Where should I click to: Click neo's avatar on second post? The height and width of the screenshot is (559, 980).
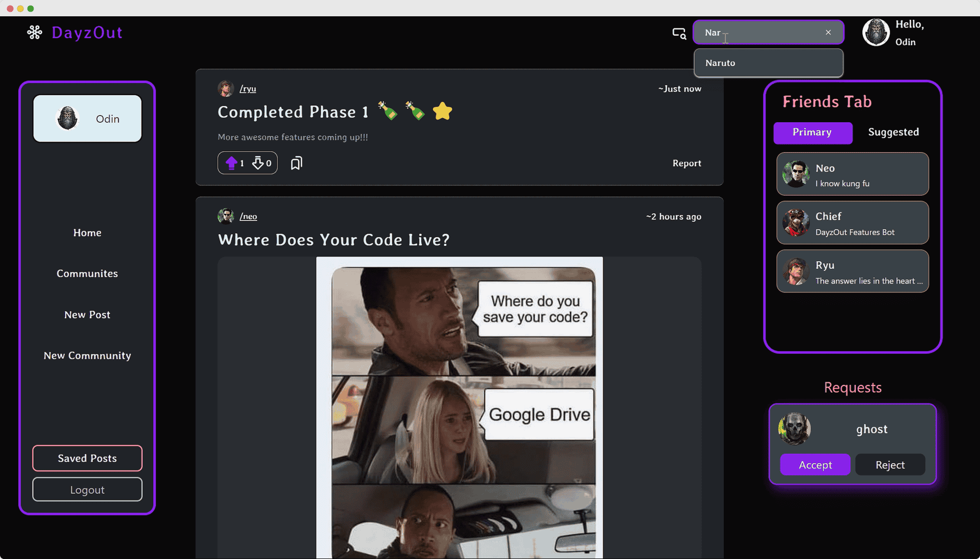point(226,216)
